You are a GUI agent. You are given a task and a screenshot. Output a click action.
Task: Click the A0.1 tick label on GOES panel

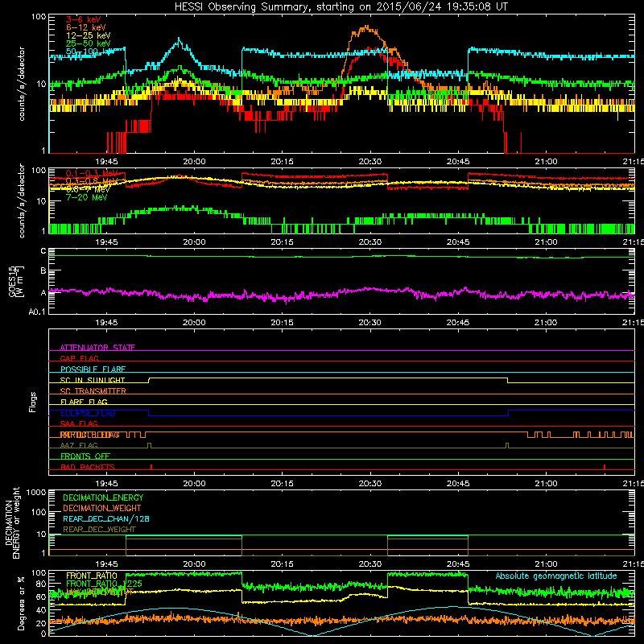pyautogui.click(x=37, y=312)
